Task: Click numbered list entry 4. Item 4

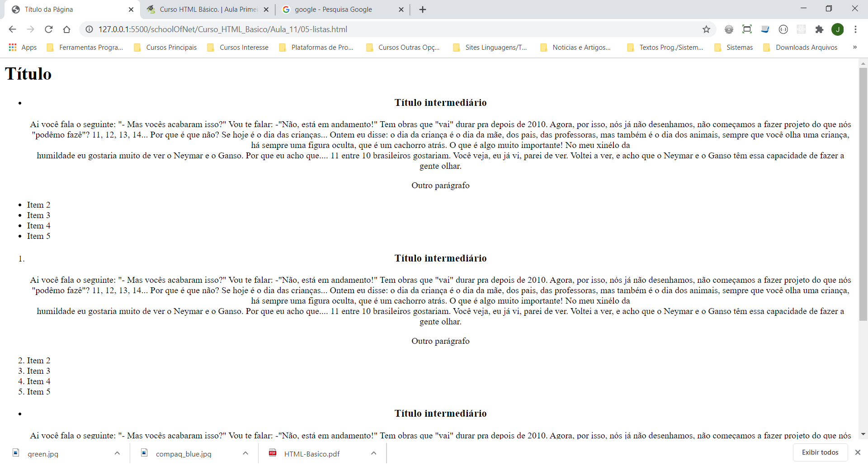Action: [x=34, y=381]
